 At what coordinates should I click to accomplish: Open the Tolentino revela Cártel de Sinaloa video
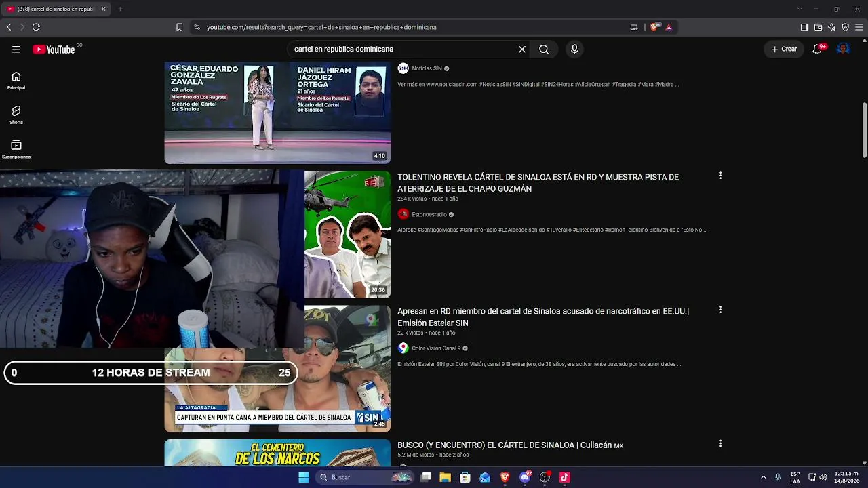pyautogui.click(x=538, y=183)
